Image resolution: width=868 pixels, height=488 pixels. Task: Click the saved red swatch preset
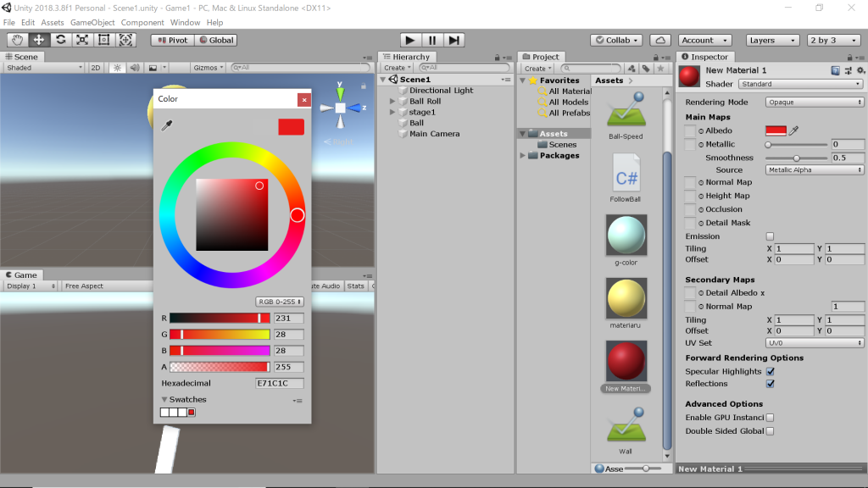click(191, 413)
